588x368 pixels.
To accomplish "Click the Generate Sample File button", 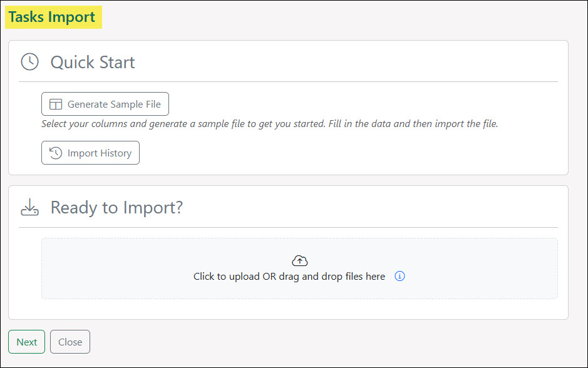I will tap(105, 104).
